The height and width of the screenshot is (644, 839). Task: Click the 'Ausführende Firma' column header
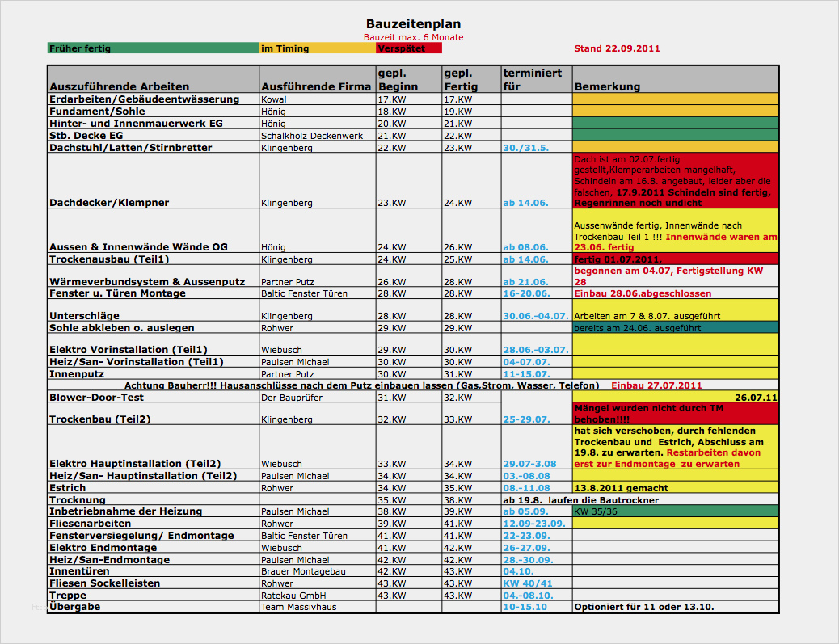pos(318,79)
